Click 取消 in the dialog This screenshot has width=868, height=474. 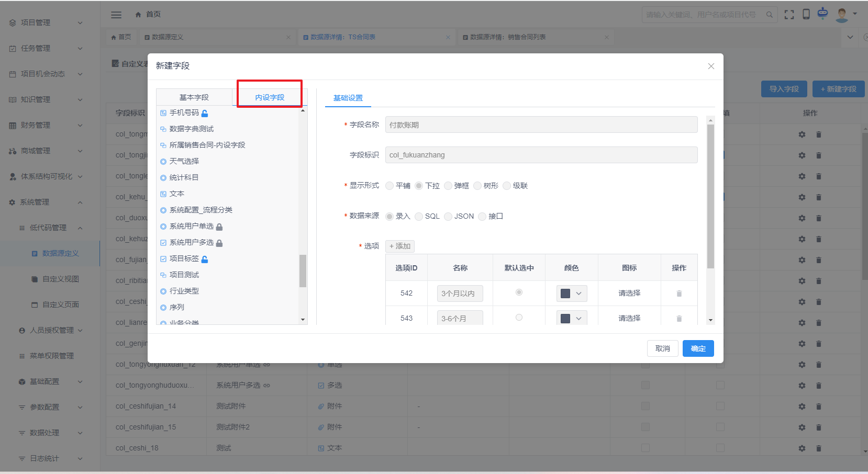click(663, 348)
